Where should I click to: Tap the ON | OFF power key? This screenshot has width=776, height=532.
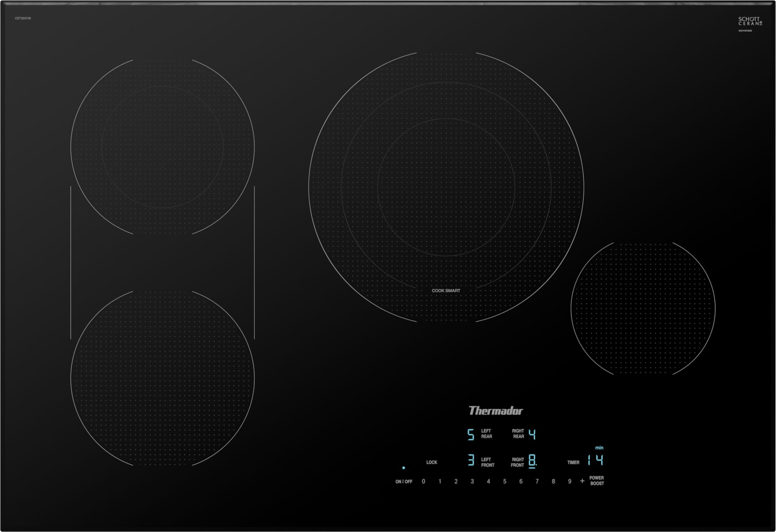coord(403,482)
